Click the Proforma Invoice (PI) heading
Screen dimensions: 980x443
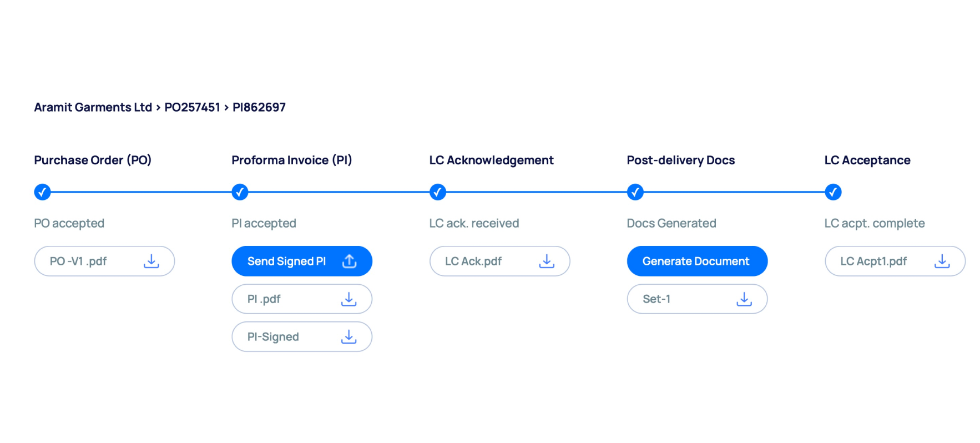pyautogui.click(x=291, y=160)
